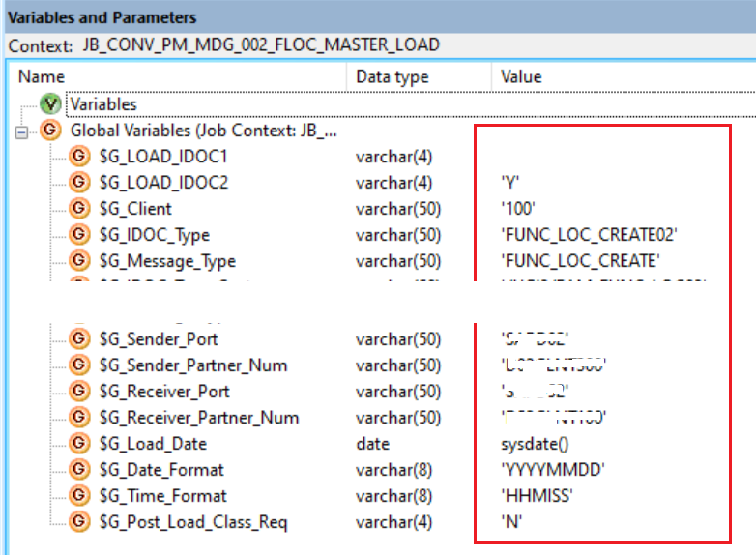756x555 pixels.
Task: Click the green Variables V icon
Action: click(50, 104)
